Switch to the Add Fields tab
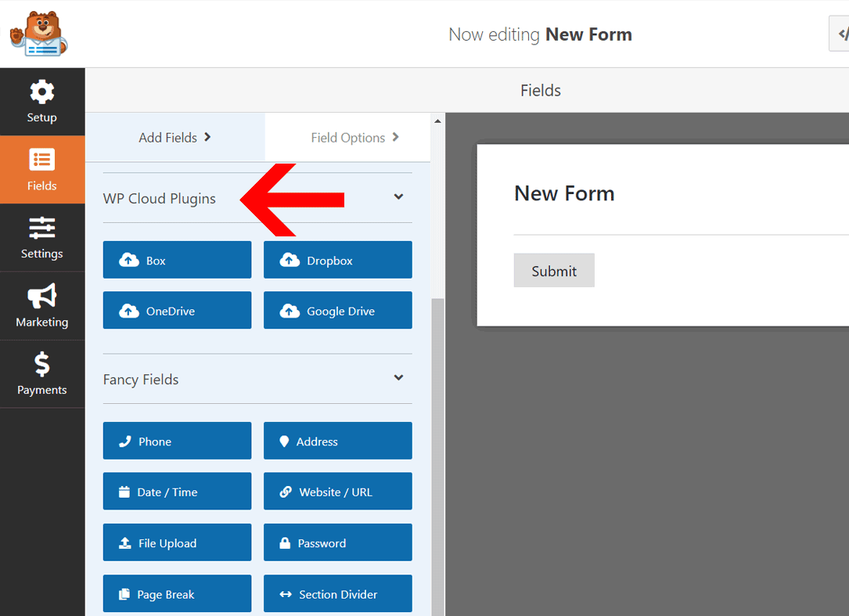The width and height of the screenshot is (849, 616). 175,138
